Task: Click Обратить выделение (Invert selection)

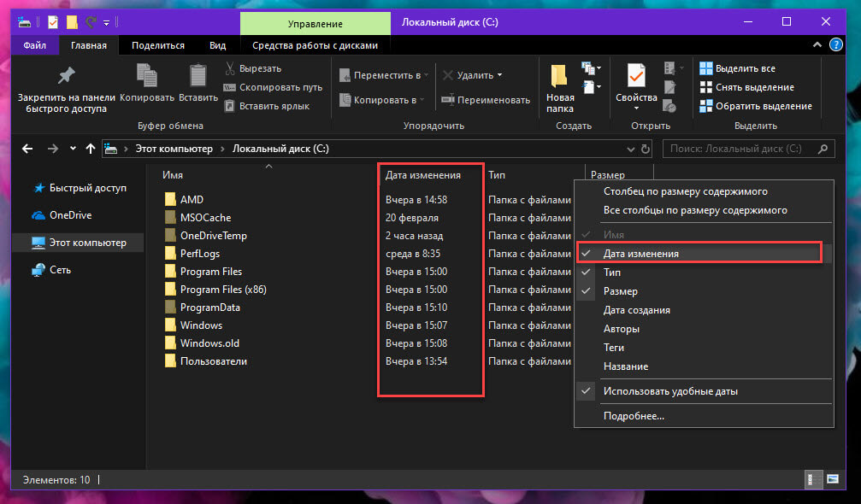Action: (x=756, y=106)
